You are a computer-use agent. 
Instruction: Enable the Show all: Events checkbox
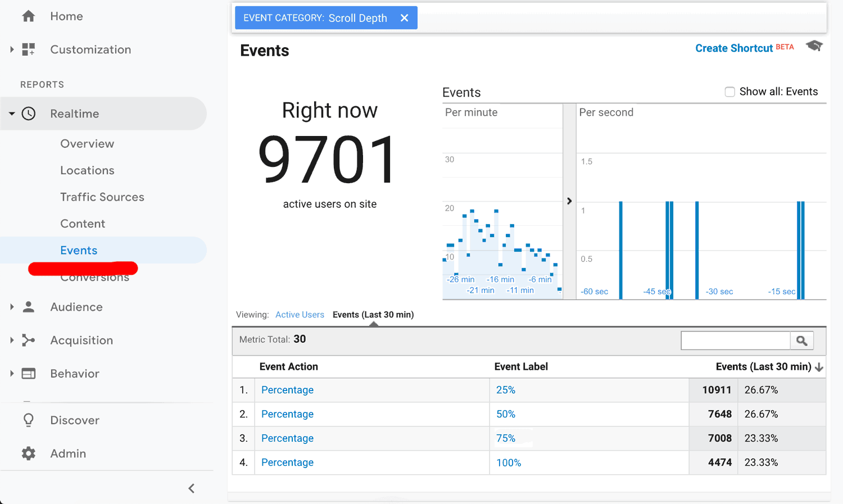pyautogui.click(x=729, y=92)
